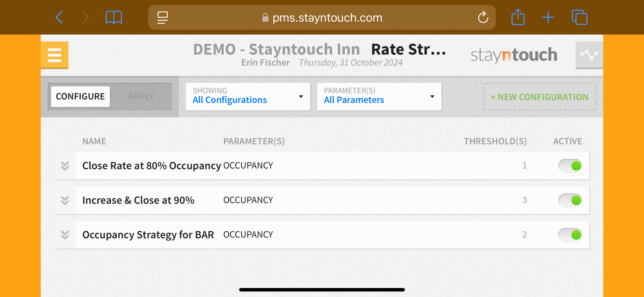Viewport: 644px width, 297px height.
Task: Deactivate Occupancy Strategy for BAR switch
Action: tap(570, 235)
